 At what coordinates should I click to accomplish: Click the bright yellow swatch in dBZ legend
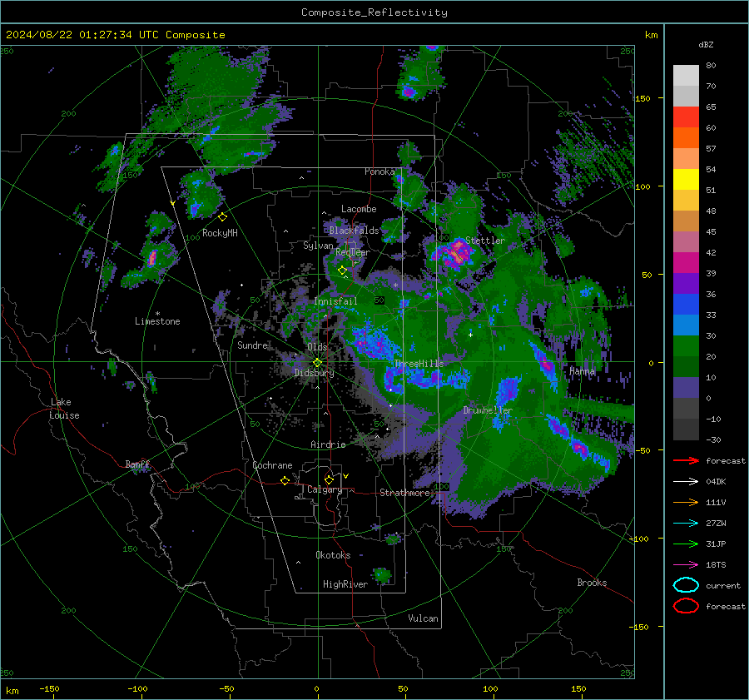point(686,180)
